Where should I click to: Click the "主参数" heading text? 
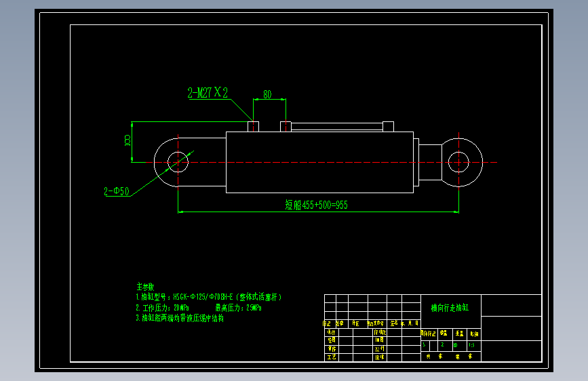(x=145, y=287)
